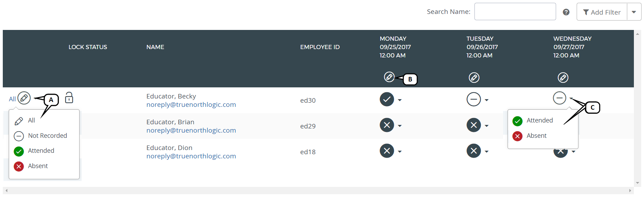Screen dimensions: 644x197
Task: Expand Becky's Monday attendance dropdown arrow
Action: (400, 100)
